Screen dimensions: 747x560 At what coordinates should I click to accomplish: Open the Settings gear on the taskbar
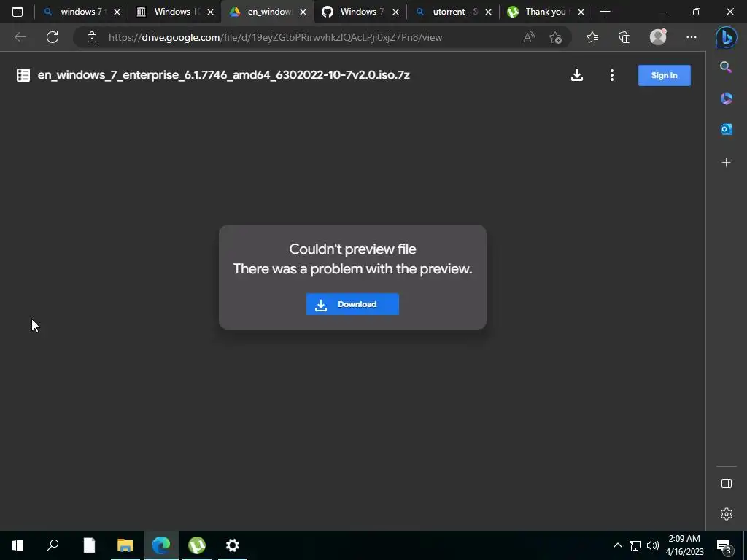coord(233,545)
